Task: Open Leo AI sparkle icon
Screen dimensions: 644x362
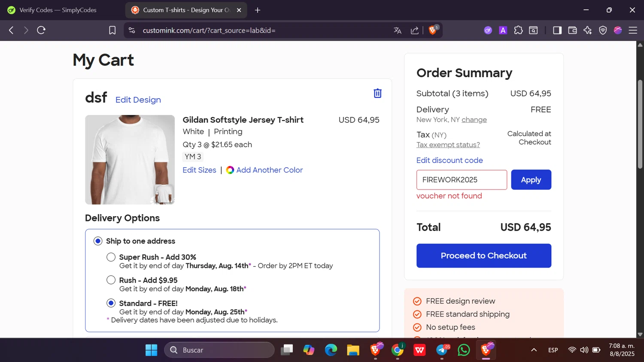Action: click(x=588, y=30)
